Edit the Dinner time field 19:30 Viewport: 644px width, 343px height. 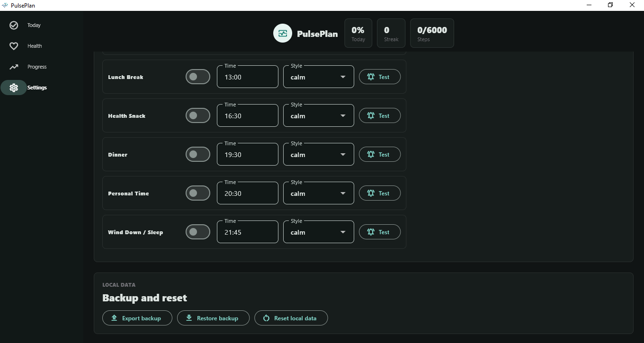248,154
